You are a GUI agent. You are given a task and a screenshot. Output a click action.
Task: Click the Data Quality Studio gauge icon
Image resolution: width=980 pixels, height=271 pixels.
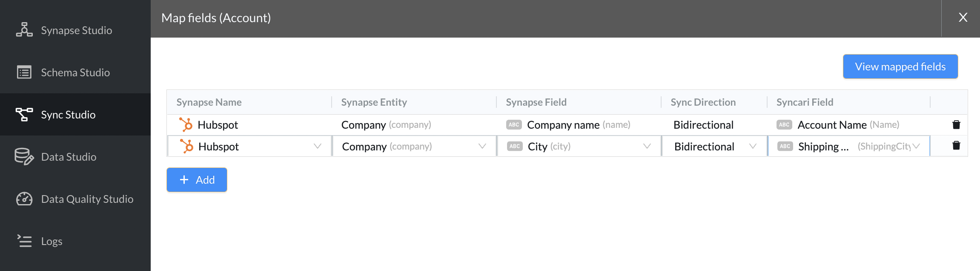coord(24,199)
